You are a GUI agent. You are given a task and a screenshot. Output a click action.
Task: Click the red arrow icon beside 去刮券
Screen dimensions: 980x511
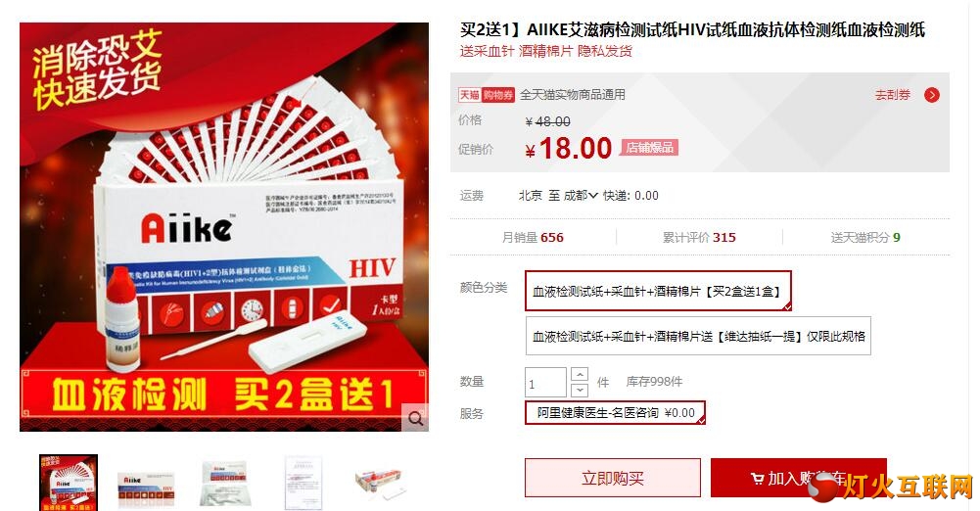click(932, 95)
